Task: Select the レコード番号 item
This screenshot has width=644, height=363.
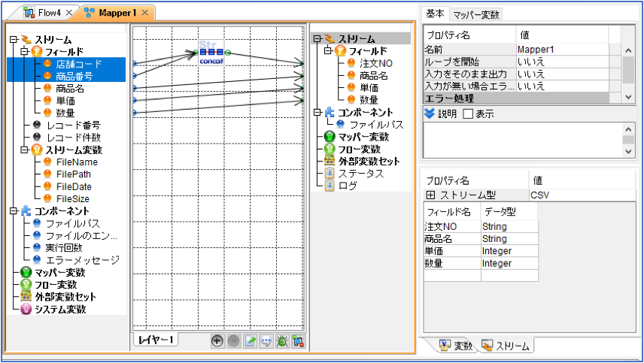Action: click(x=74, y=125)
